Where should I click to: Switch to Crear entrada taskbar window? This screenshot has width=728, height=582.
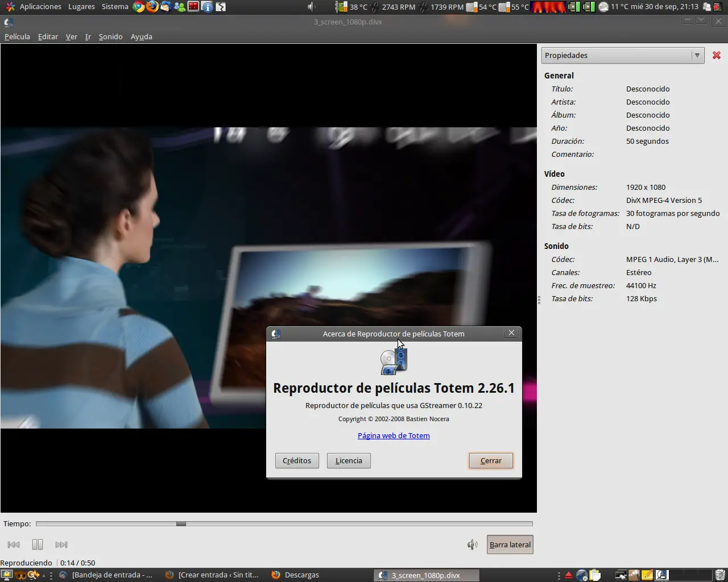[x=213, y=575]
